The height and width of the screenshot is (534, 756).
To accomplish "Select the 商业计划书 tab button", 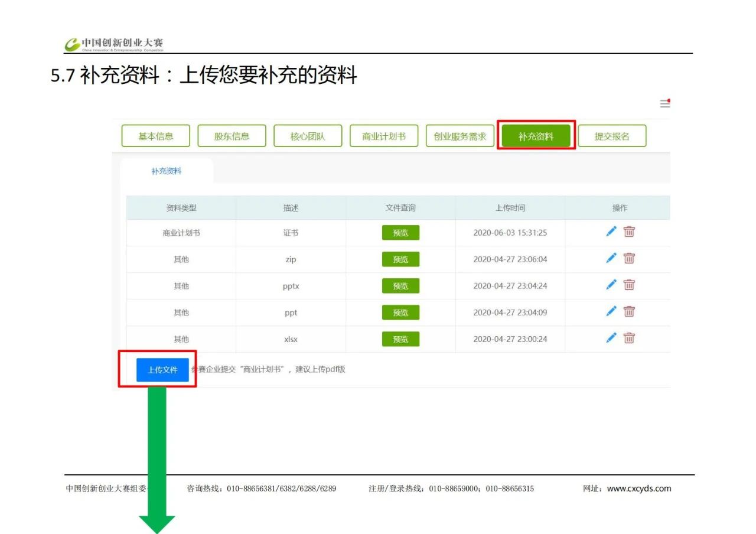I will pos(384,136).
